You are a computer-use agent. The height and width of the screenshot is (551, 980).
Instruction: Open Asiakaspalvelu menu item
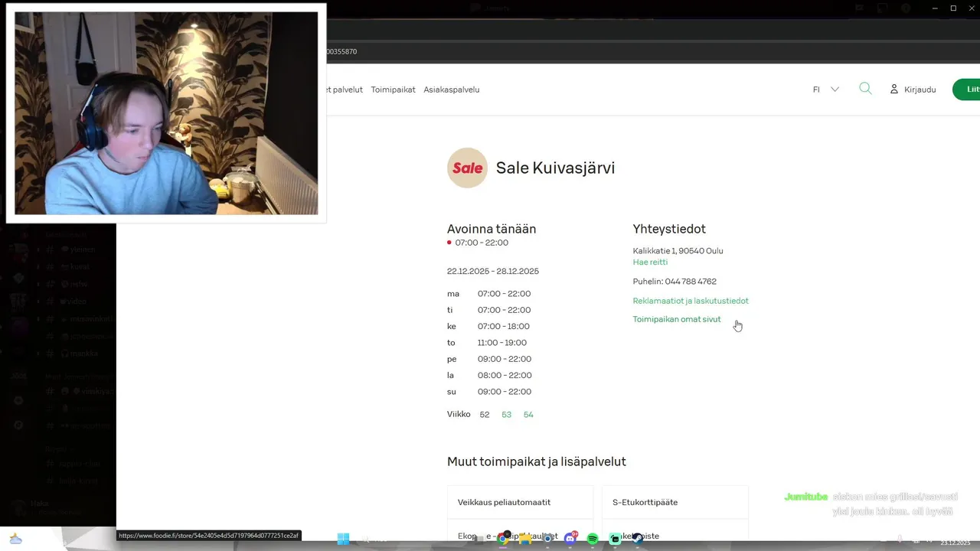pyautogui.click(x=452, y=90)
